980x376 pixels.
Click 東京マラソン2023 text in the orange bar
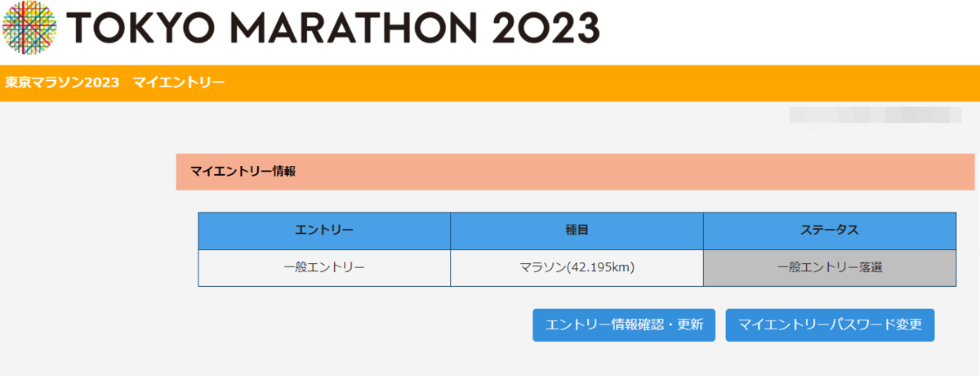tap(62, 83)
